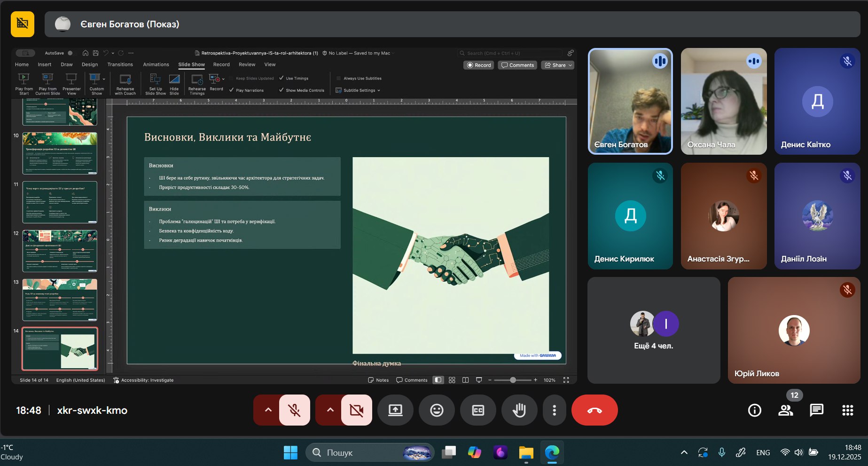Viewport: 868px width, 466px height.
Task: Click the Пошук taskbar search box
Action: 357,452
